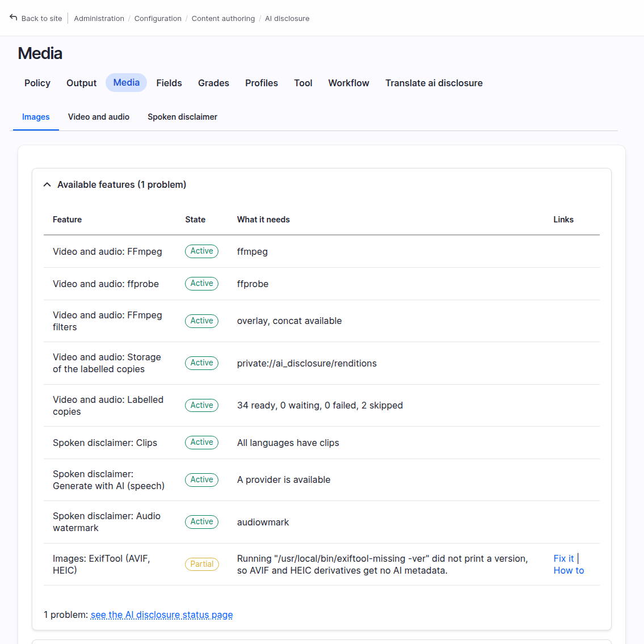Image resolution: width=644 pixels, height=644 pixels.
Task: Click the Fix it link for ExifTool
Action: coord(563,558)
